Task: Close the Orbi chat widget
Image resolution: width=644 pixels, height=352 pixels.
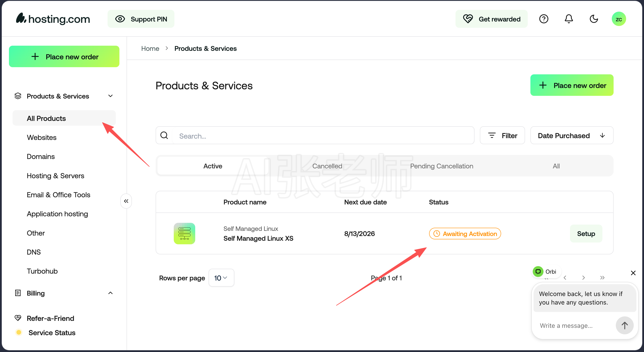Action: (633, 273)
